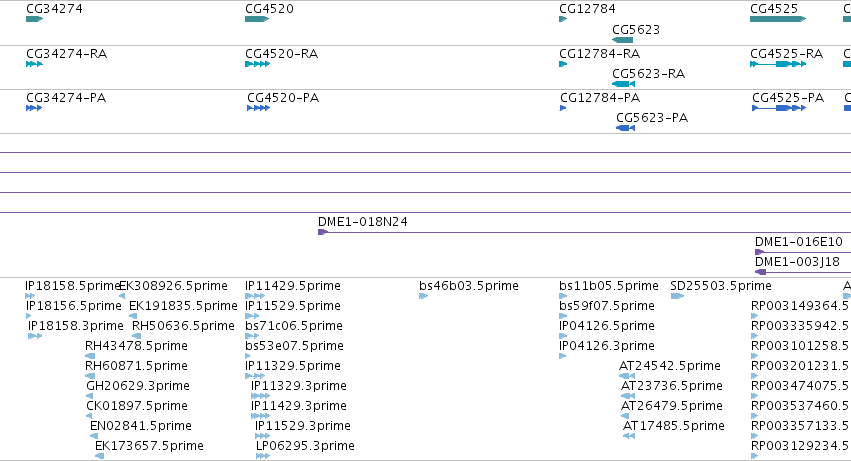The height and width of the screenshot is (461, 851).
Task: Click the CG5623 gene arrow glyph
Action: coord(623,40)
